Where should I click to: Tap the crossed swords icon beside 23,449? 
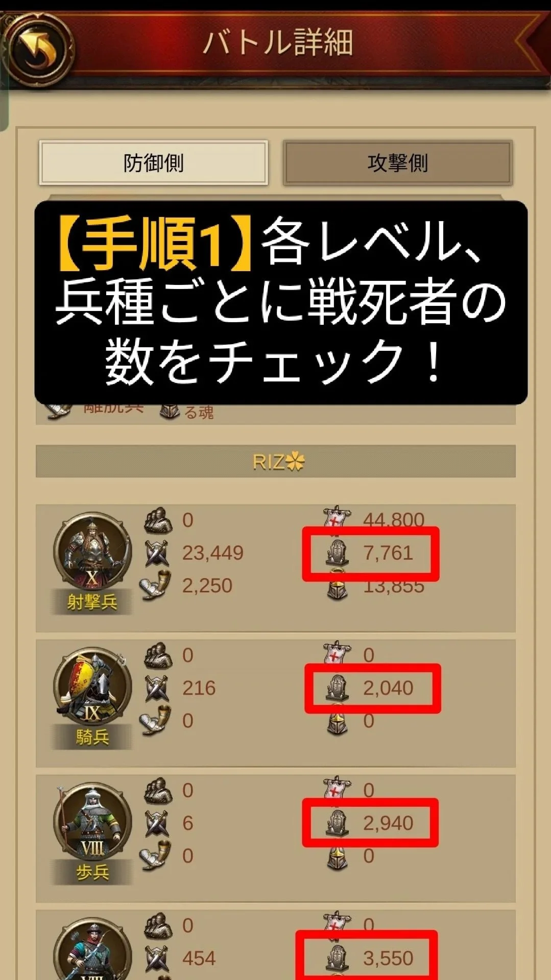tap(157, 553)
